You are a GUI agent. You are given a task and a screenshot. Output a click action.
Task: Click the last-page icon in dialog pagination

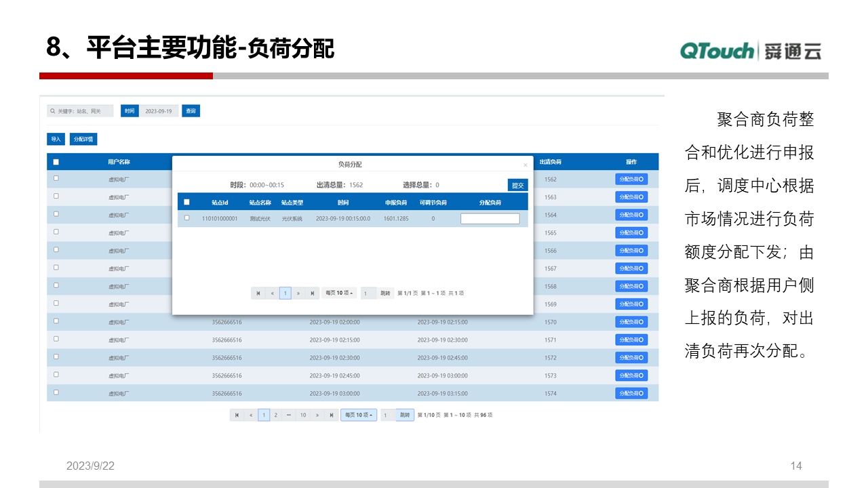coord(312,293)
